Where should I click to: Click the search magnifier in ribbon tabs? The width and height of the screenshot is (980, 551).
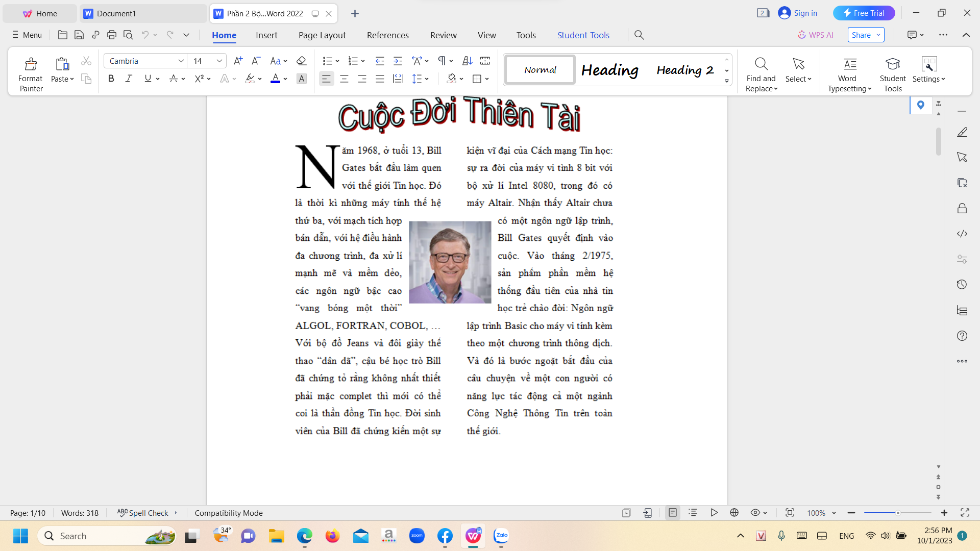(639, 35)
